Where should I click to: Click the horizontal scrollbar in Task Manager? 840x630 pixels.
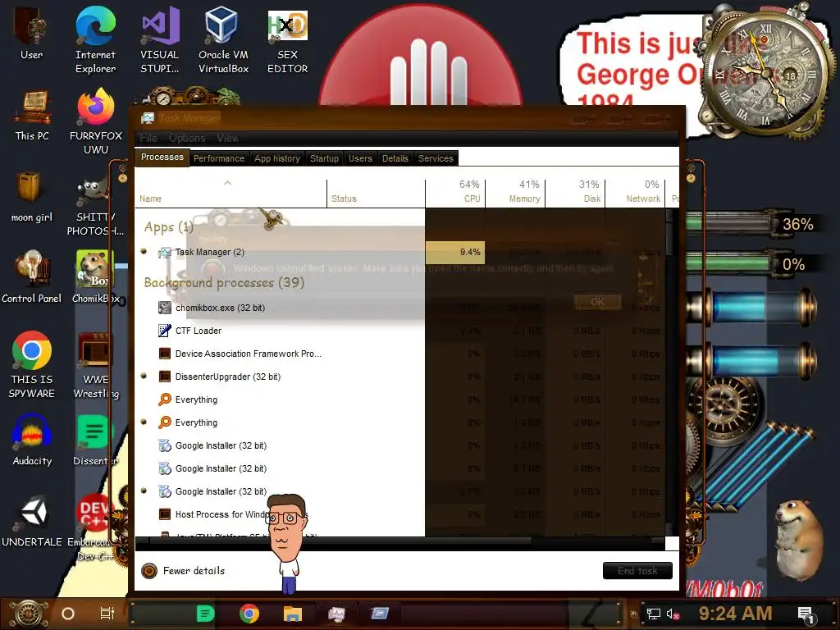(x=340, y=541)
